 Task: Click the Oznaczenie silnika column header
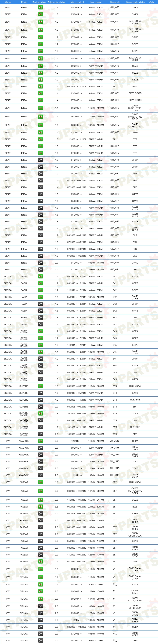(135, 2)
